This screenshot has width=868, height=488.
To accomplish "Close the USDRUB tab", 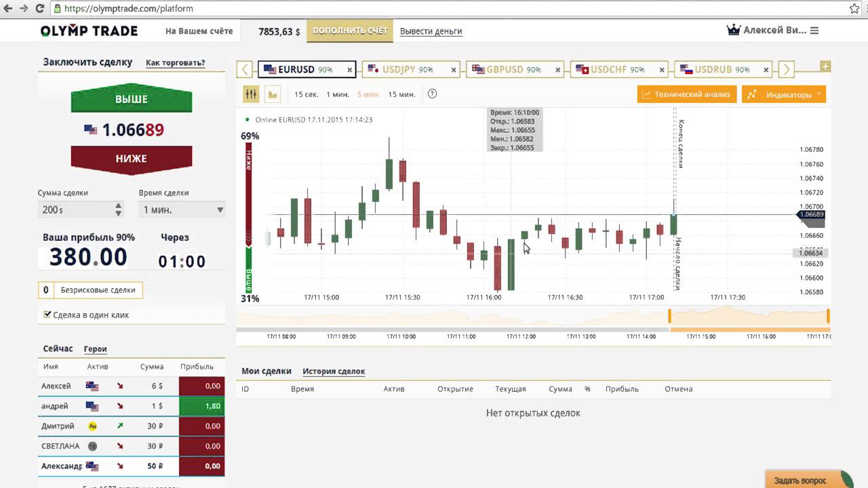I will click(x=767, y=70).
